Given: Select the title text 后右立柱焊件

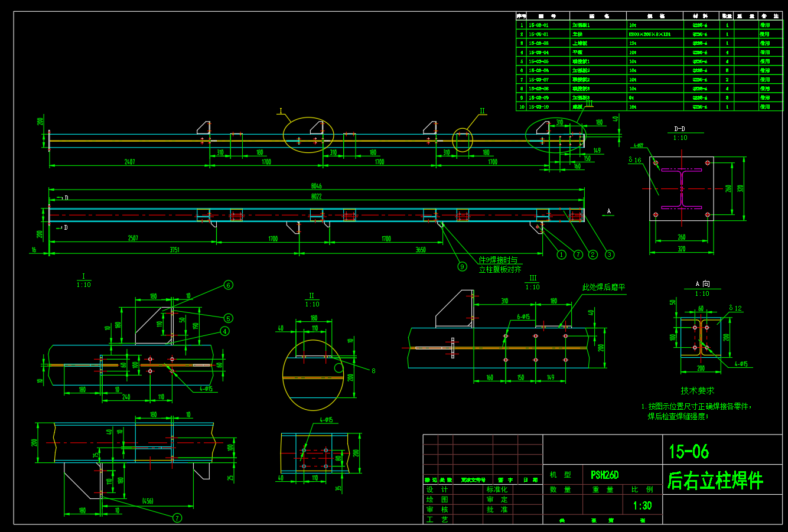Looking at the screenshot, I should tap(715, 481).
